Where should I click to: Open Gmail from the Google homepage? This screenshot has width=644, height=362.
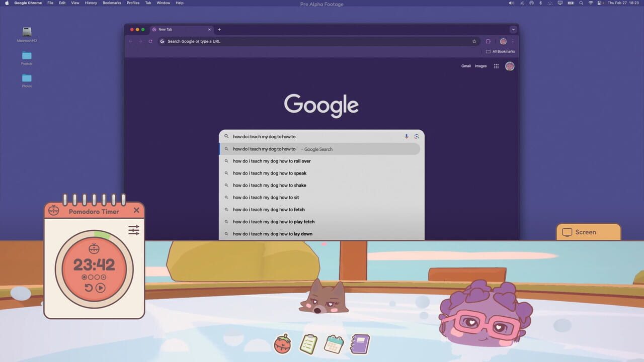click(x=466, y=66)
